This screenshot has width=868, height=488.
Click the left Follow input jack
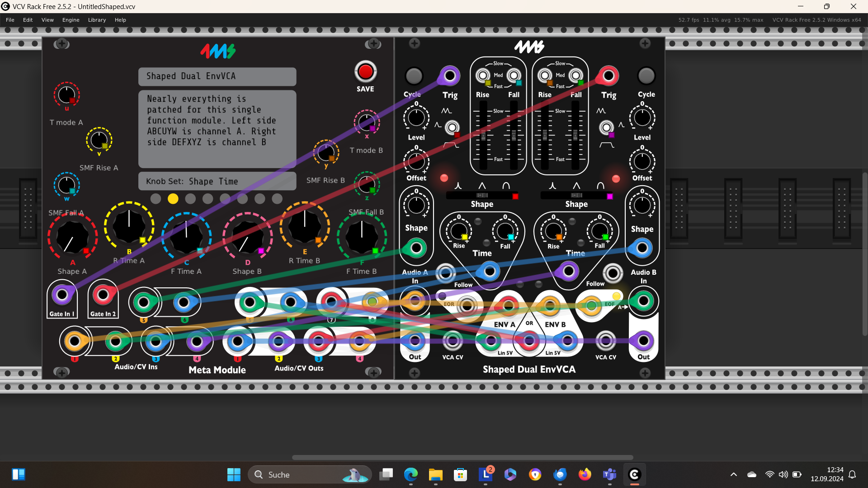click(x=445, y=273)
